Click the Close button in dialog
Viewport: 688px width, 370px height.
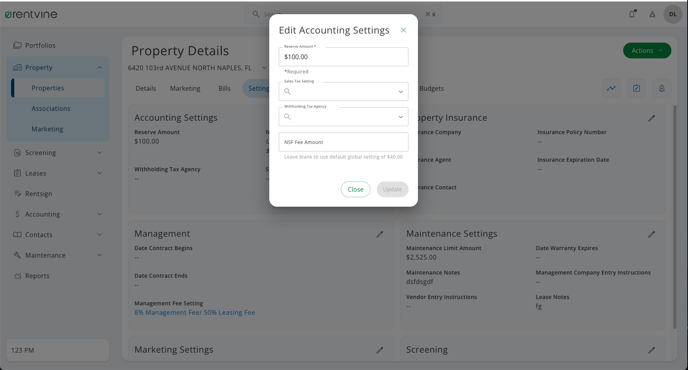pos(355,189)
